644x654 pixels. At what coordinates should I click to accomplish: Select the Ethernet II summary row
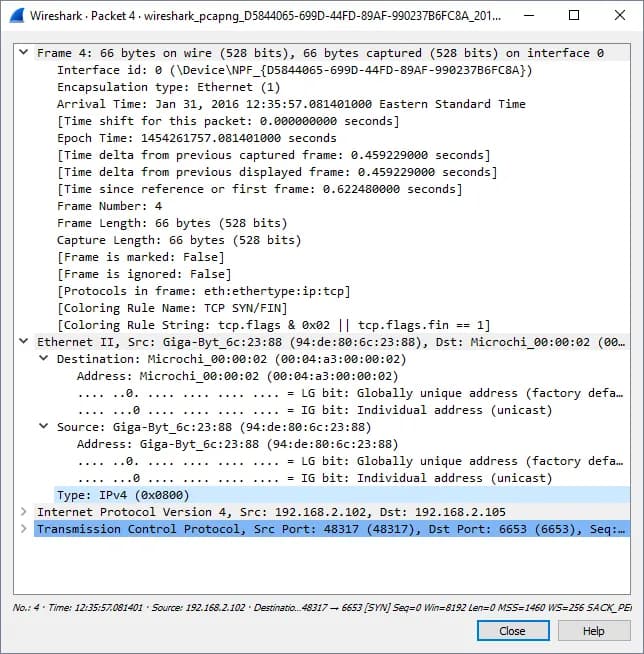click(332, 342)
